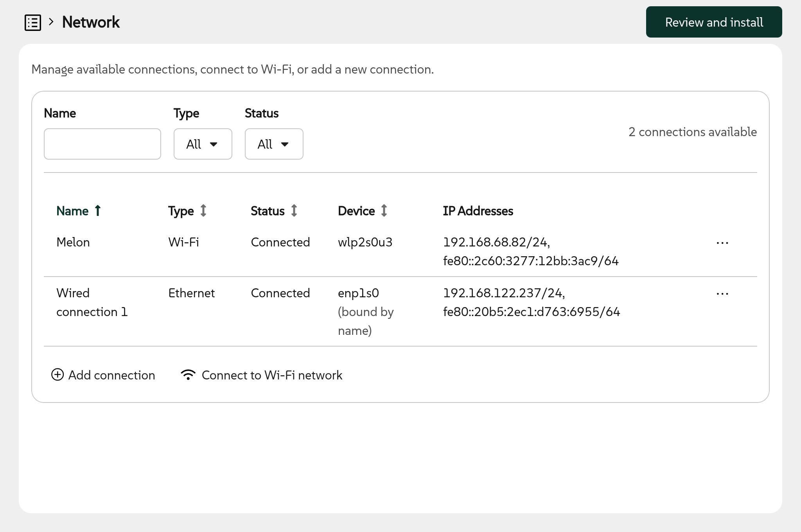The width and height of the screenshot is (801, 532).
Task: Open the Type filter dropdown showing All
Action: tap(203, 144)
